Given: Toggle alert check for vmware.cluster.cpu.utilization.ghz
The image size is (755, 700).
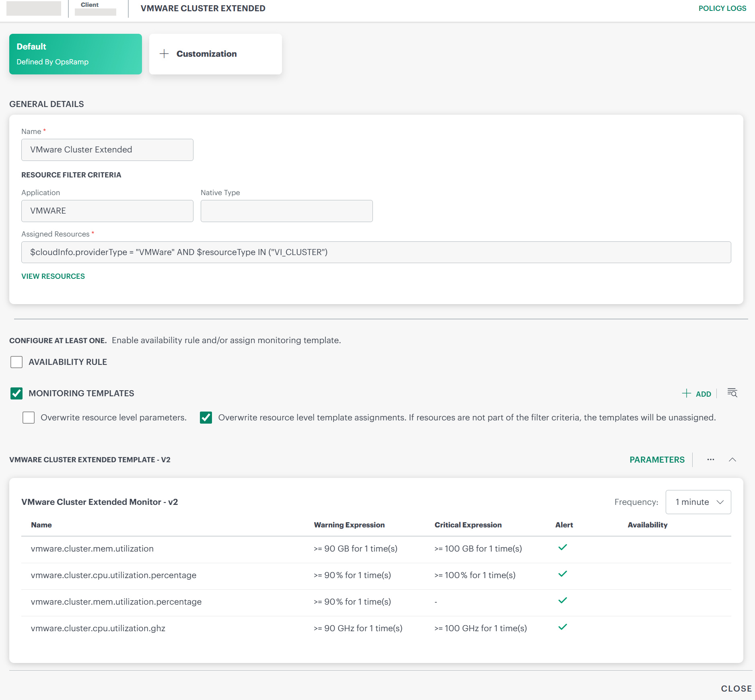Looking at the screenshot, I should pos(563,627).
